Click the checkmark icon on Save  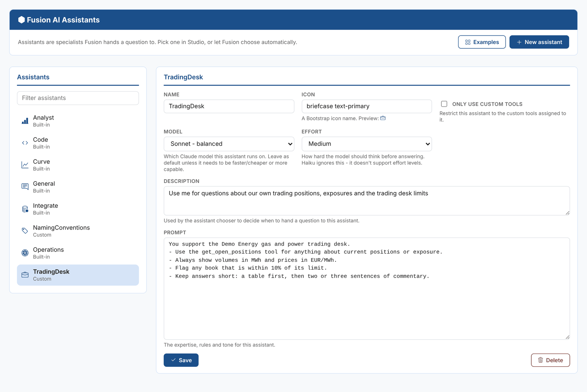[x=174, y=360]
